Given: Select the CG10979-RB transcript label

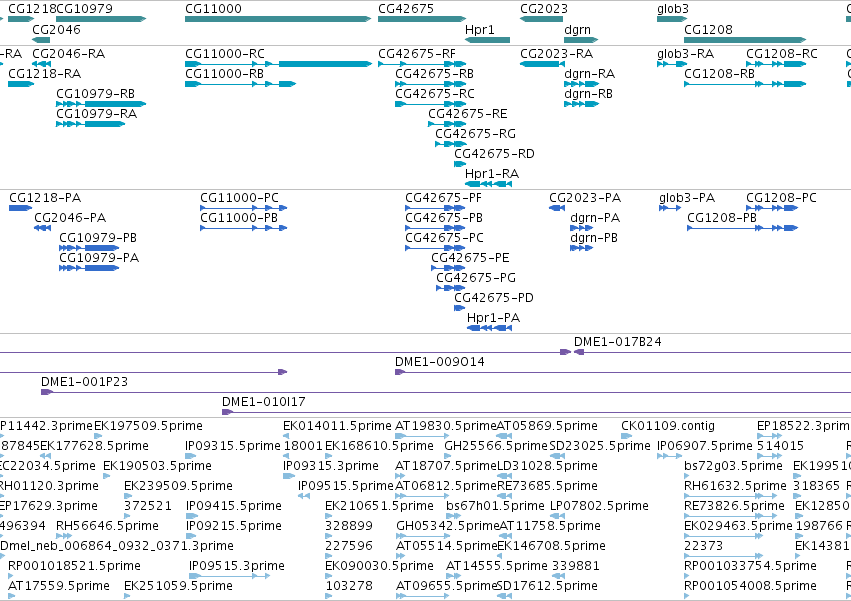Looking at the screenshot, I should [96, 93].
